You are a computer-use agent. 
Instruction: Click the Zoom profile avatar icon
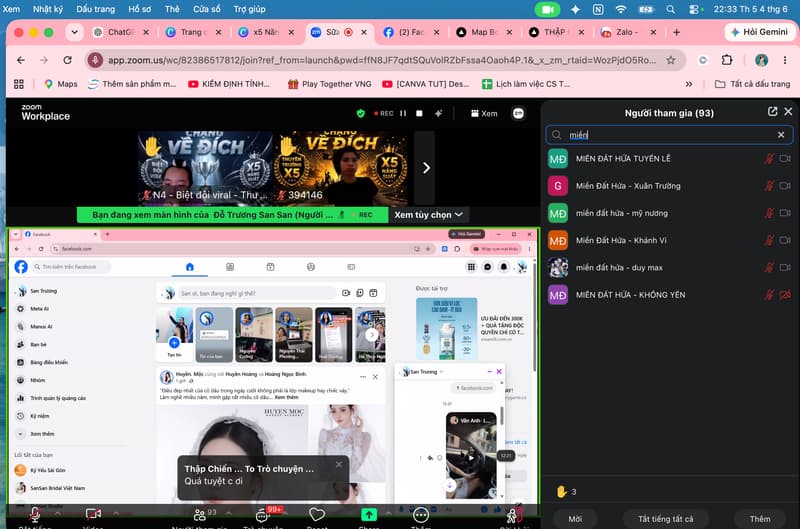point(518,113)
